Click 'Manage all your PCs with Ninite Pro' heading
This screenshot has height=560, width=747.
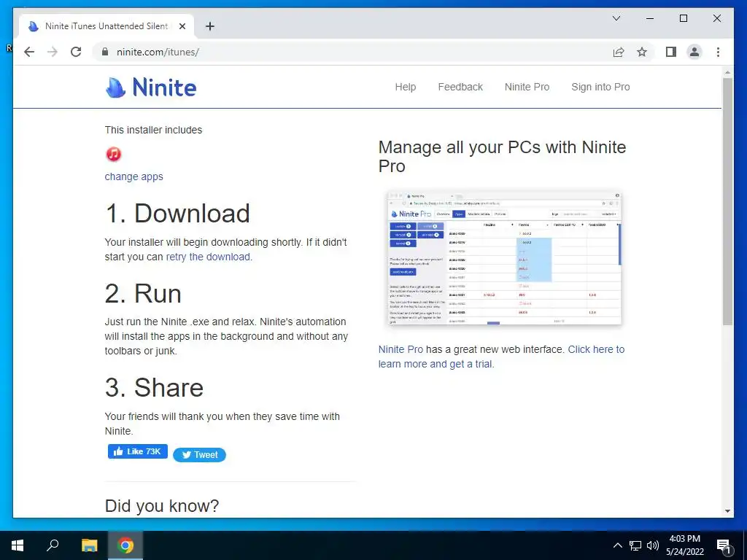pyautogui.click(x=502, y=157)
